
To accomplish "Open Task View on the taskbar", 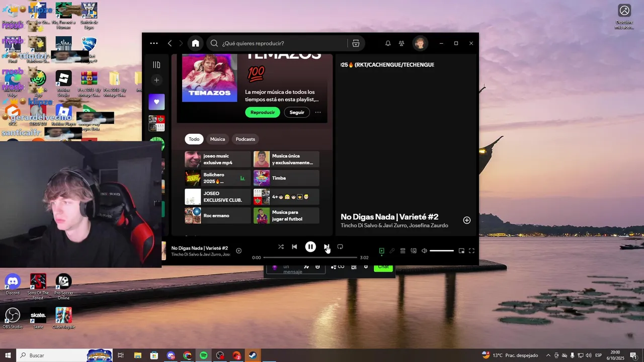I will pyautogui.click(x=121, y=355).
